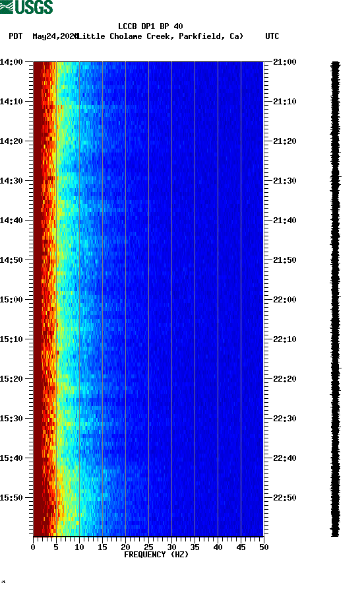364x589 pixels.
Task: Click the 22:40 UTC time label
Action: coord(285,458)
